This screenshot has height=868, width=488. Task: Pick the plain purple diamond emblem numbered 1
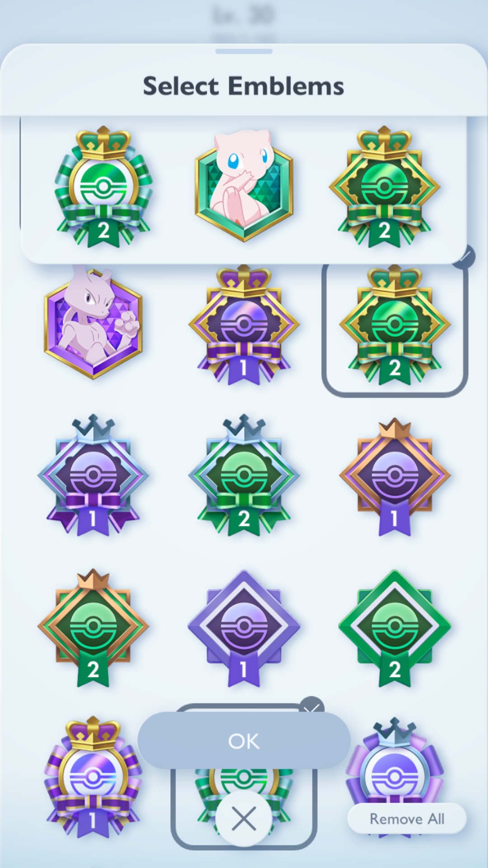point(244,628)
